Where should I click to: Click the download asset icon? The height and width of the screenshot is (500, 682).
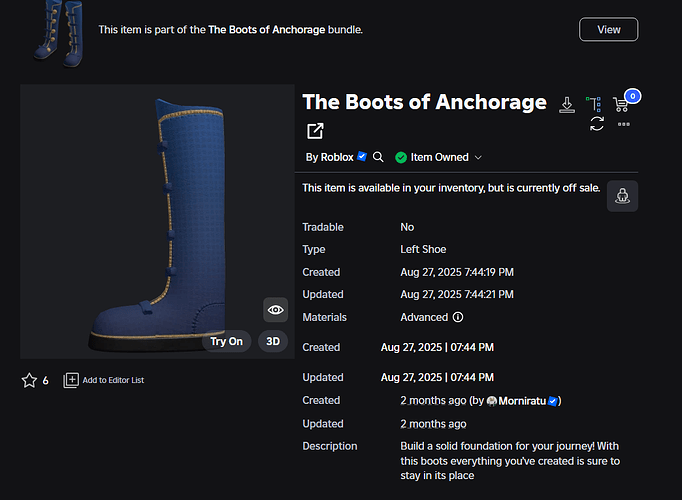(566, 104)
